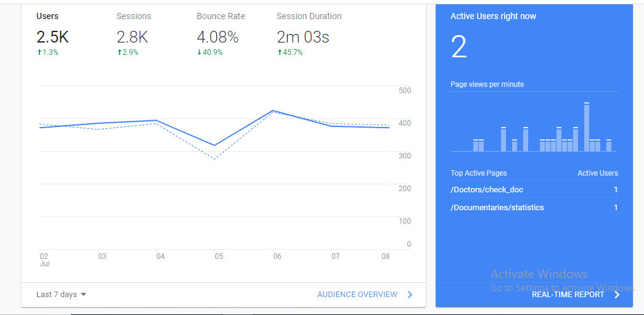Click the 2.5K users value
Image resolution: width=644 pixels, height=315 pixels.
(52, 38)
